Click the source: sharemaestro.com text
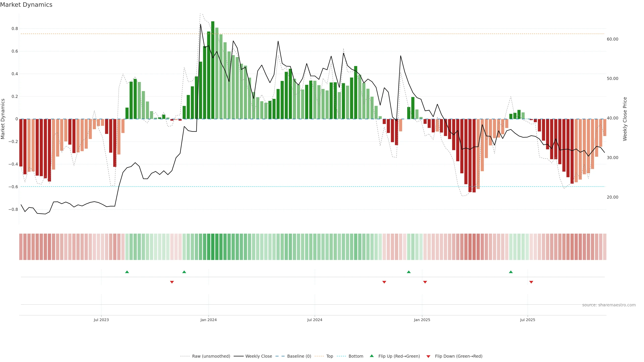The image size is (644, 362). coord(609,305)
